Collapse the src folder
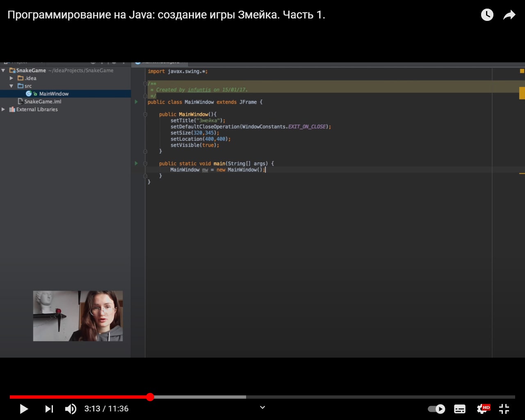525x420 pixels. point(11,86)
